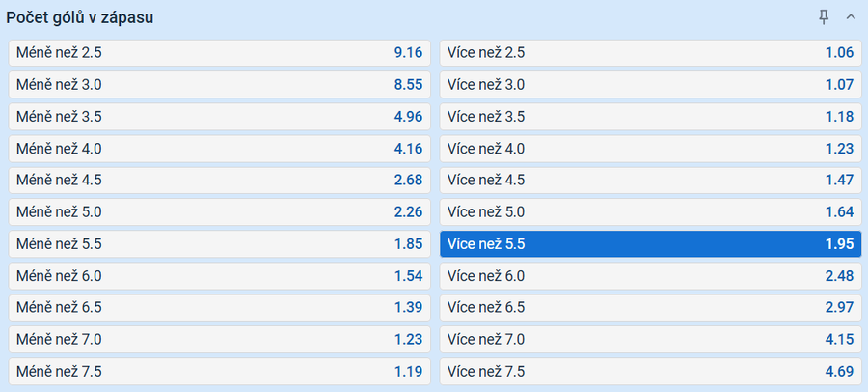Collapse the Počet gólů v zápasu section
This screenshot has height=392, width=868.
click(x=850, y=17)
